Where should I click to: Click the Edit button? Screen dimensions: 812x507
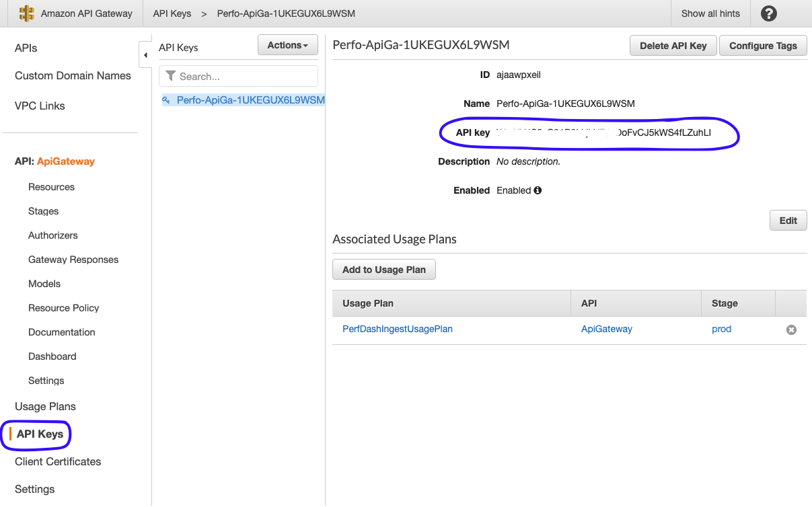coord(788,221)
